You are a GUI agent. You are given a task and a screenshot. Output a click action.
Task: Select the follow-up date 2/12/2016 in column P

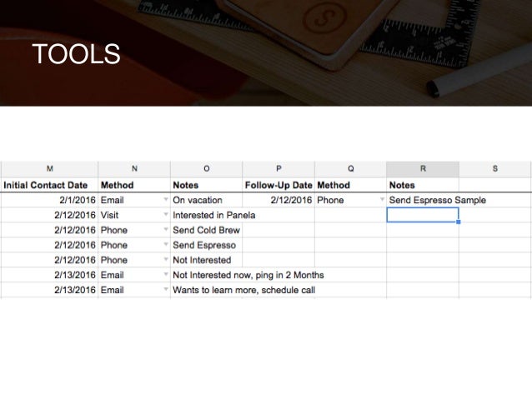point(279,200)
